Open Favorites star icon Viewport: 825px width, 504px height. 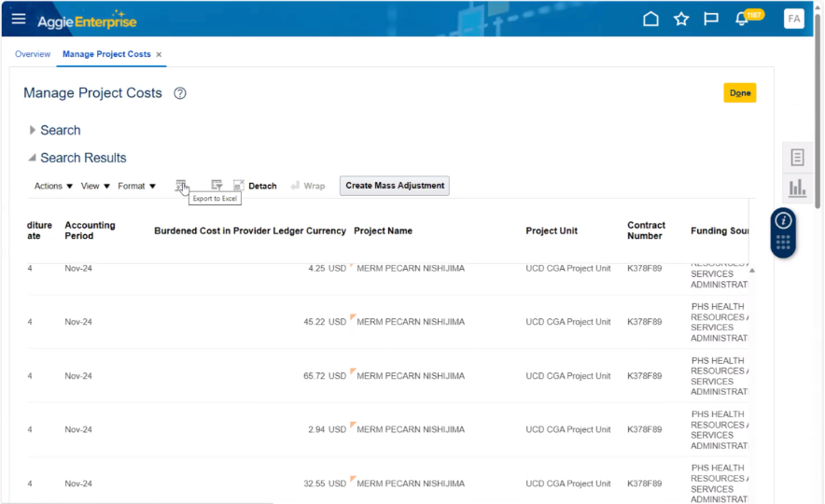681,19
